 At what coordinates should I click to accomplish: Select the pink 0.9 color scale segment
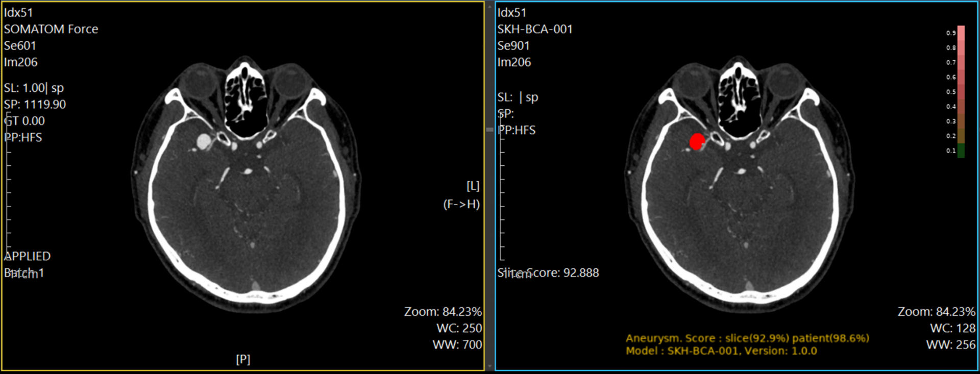click(961, 33)
